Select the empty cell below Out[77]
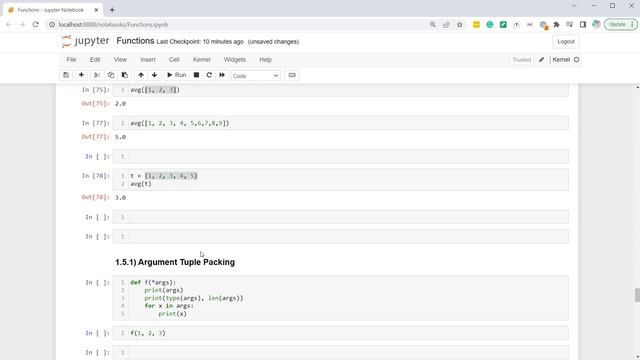 pyautogui.click(x=340, y=156)
